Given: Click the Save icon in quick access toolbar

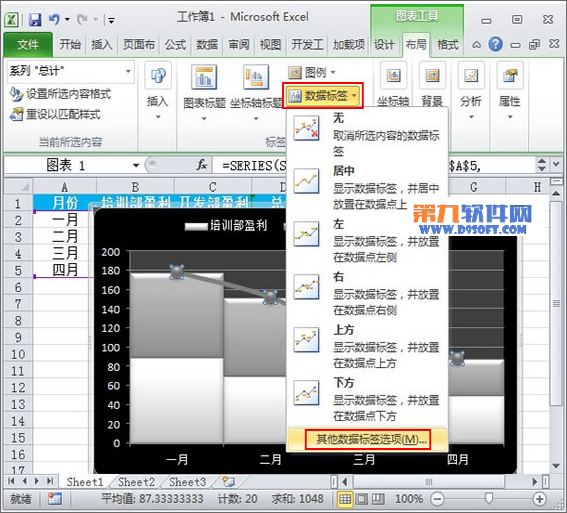Looking at the screenshot, I should (x=35, y=20).
